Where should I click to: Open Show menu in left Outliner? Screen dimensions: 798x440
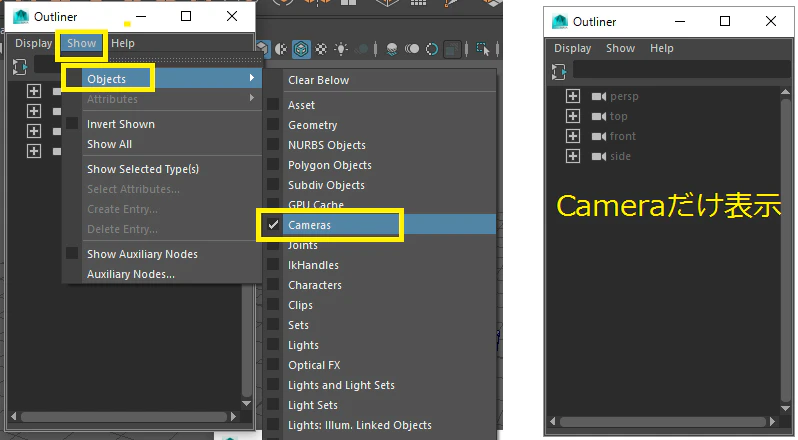(x=81, y=43)
